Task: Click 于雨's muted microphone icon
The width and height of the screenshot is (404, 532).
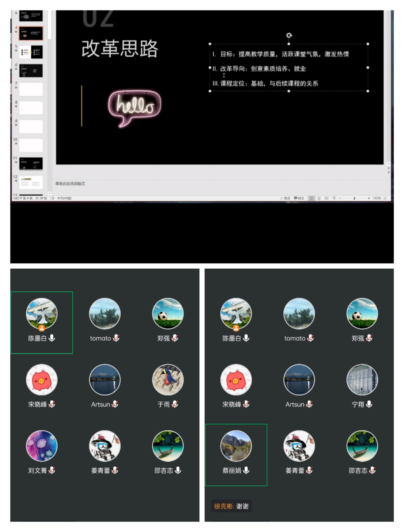Action: tap(175, 404)
